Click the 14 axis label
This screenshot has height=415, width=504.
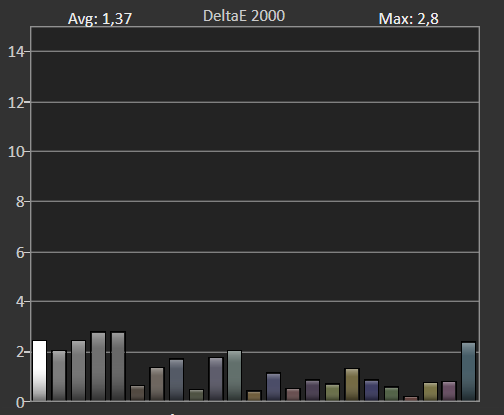pyautogui.click(x=16, y=52)
